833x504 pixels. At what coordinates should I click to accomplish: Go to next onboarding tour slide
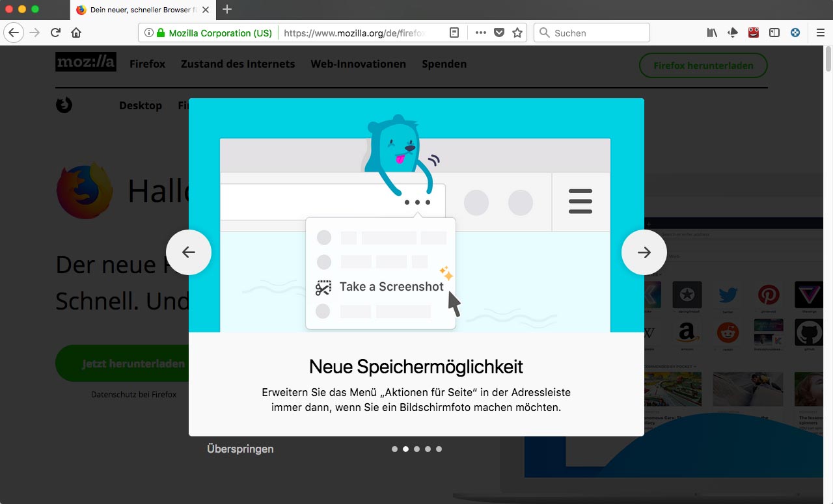[x=644, y=252]
